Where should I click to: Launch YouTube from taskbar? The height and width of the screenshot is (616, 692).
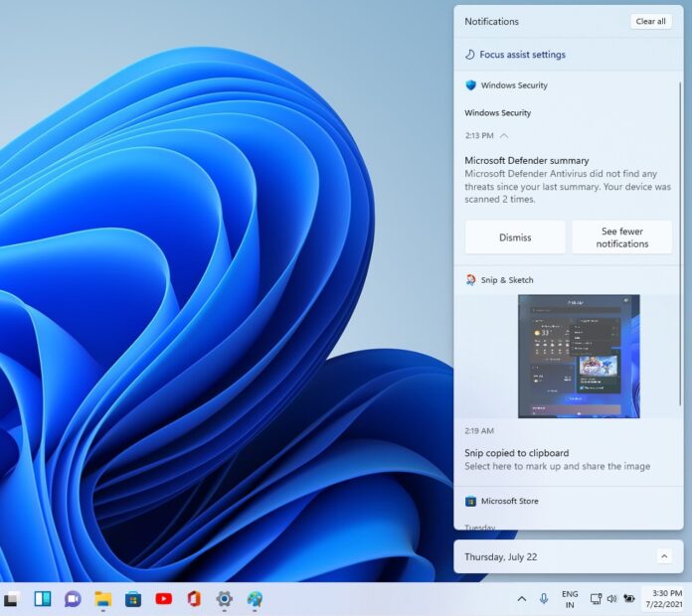coord(163,599)
